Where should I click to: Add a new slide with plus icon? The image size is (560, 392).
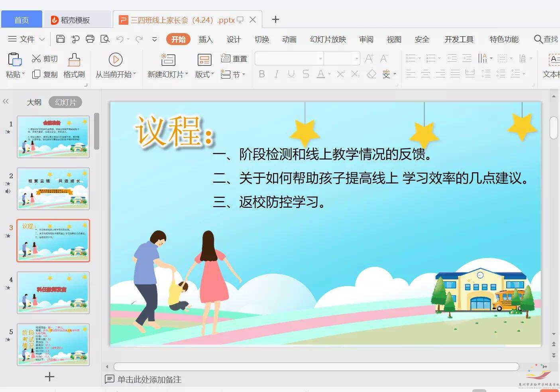click(x=49, y=377)
